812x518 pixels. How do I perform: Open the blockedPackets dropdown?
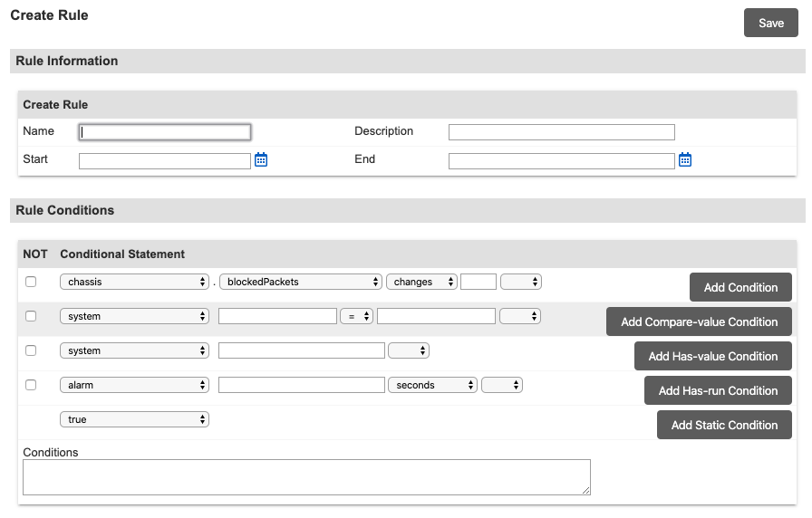click(x=301, y=282)
